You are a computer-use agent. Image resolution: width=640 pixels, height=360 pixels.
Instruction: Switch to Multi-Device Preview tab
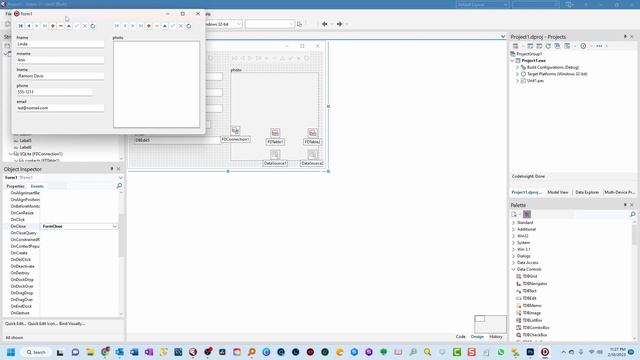tap(619, 192)
